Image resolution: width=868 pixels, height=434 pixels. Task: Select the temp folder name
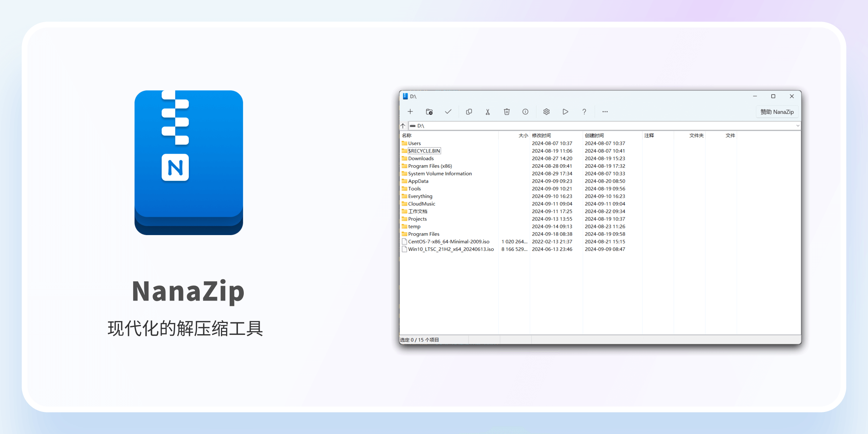tap(414, 227)
